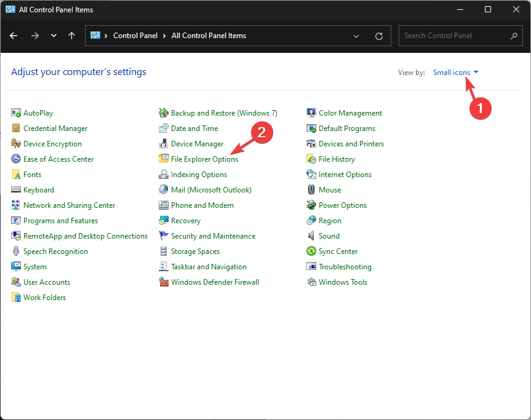Image resolution: width=531 pixels, height=420 pixels.
Task: Click the Fonts icon
Action: (16, 175)
